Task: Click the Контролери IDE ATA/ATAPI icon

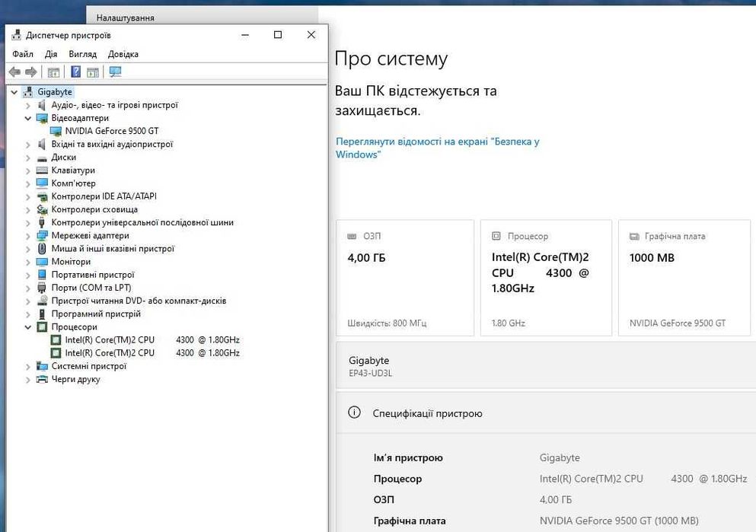Action: [42, 196]
